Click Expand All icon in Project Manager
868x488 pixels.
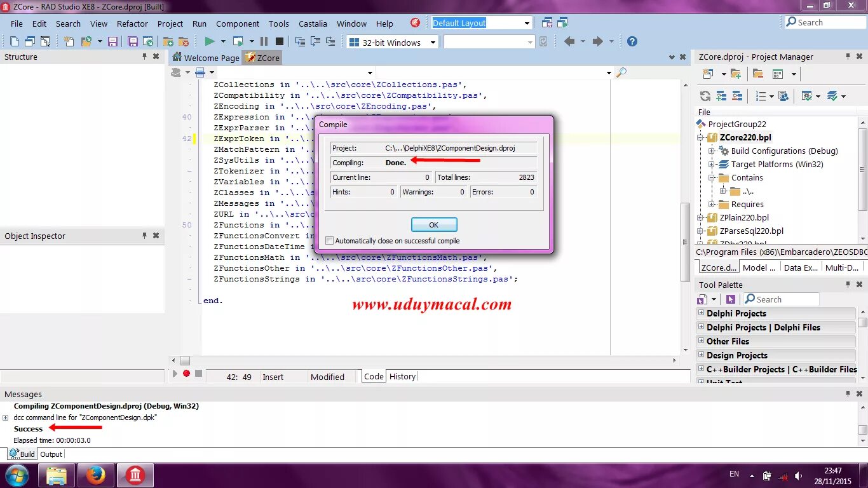click(721, 96)
